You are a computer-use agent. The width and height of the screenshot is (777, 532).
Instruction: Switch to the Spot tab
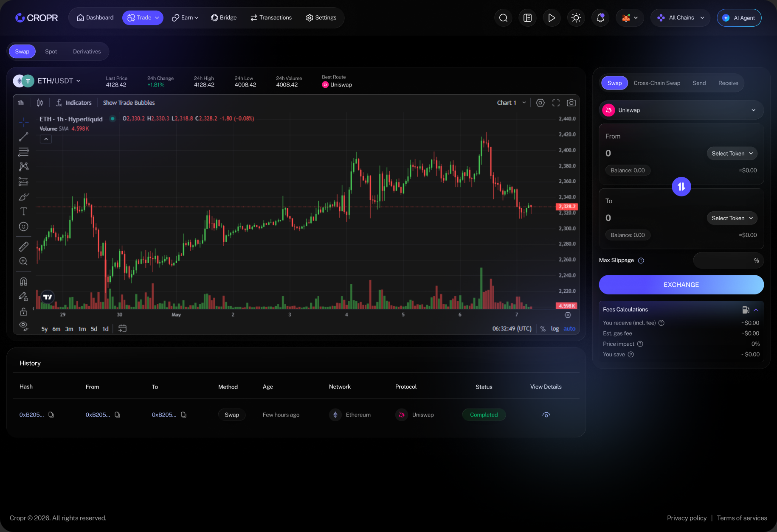click(x=51, y=51)
